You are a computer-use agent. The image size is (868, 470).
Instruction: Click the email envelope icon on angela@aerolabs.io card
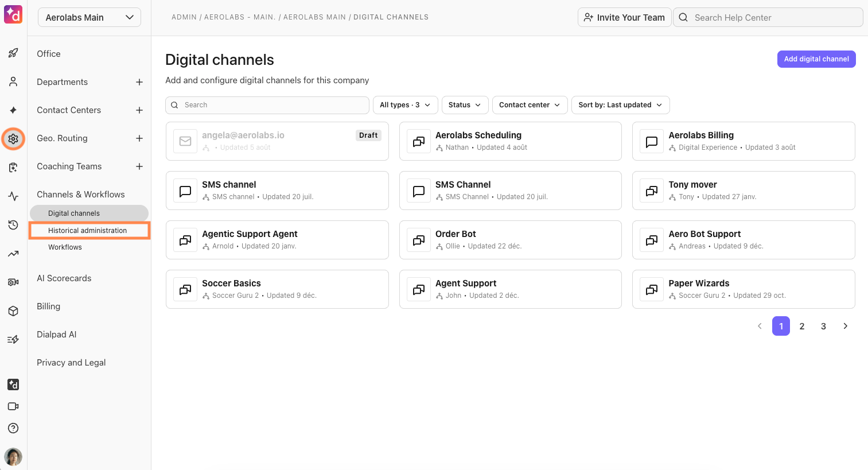[x=185, y=141]
